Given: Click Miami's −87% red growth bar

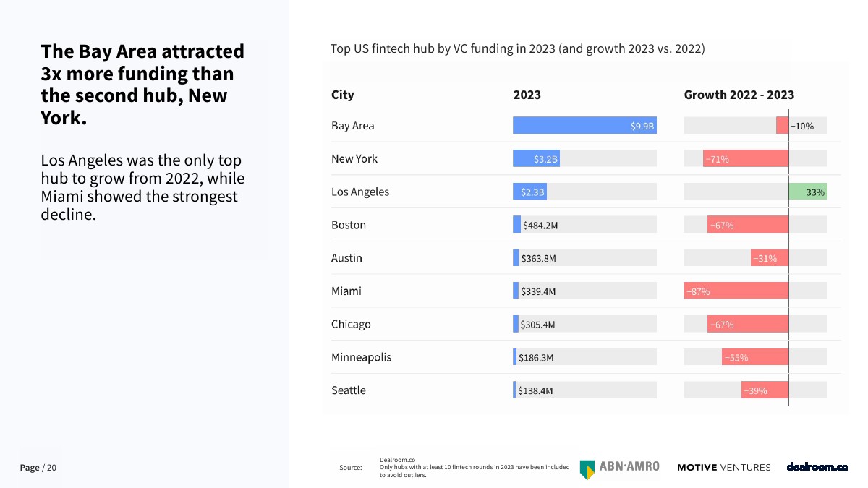Looking at the screenshot, I should pos(736,291).
